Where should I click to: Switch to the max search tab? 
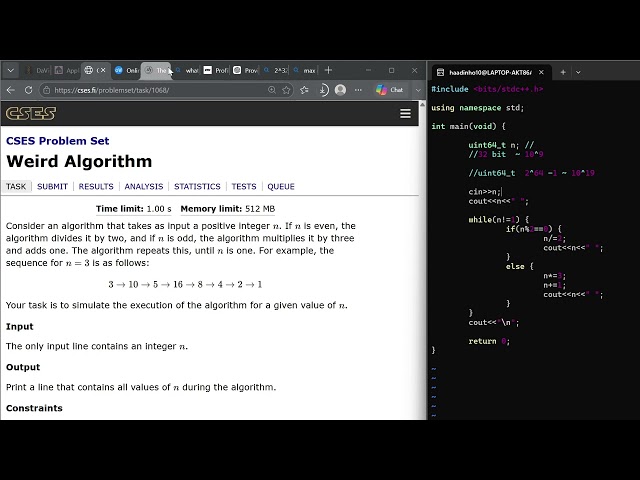pyautogui.click(x=305, y=71)
